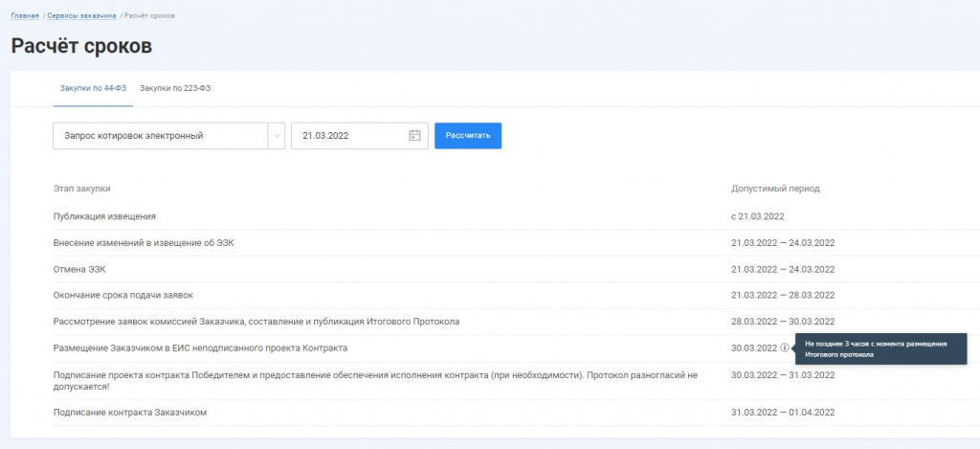Expand the procurement type dropdown arrow
The image size is (980, 449).
pos(277,136)
